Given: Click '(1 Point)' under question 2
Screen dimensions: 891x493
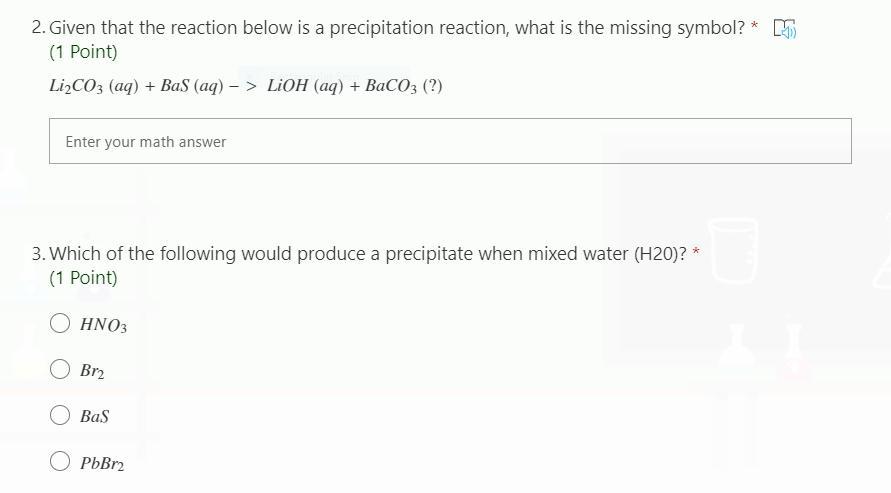Looking at the screenshot, I should [83, 52].
